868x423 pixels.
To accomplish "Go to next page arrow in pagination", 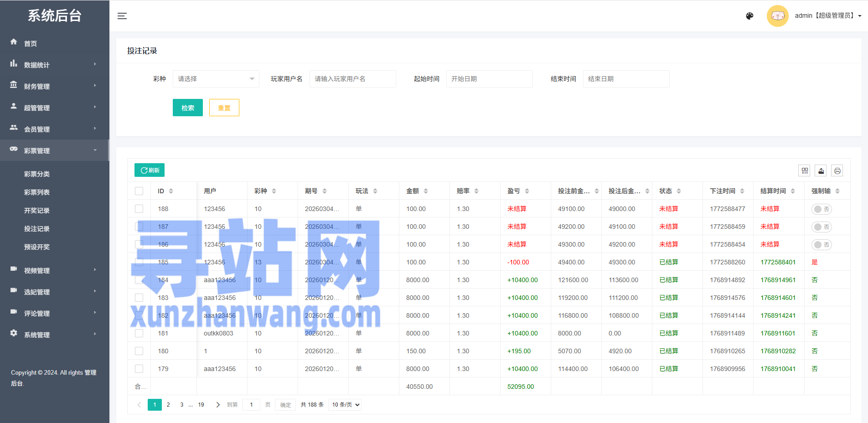I will tap(218, 405).
